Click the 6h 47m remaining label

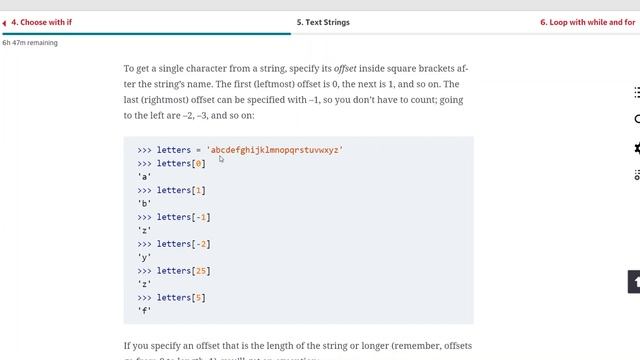pyautogui.click(x=30, y=42)
